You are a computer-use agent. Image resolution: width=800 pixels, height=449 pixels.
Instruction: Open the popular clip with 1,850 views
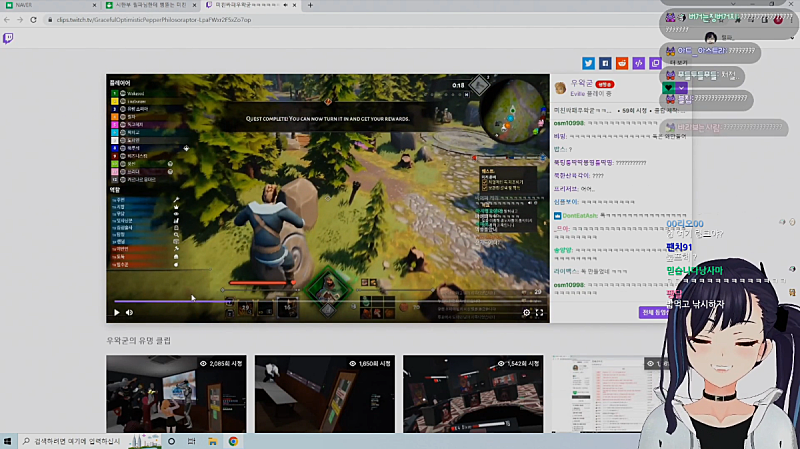[324, 394]
